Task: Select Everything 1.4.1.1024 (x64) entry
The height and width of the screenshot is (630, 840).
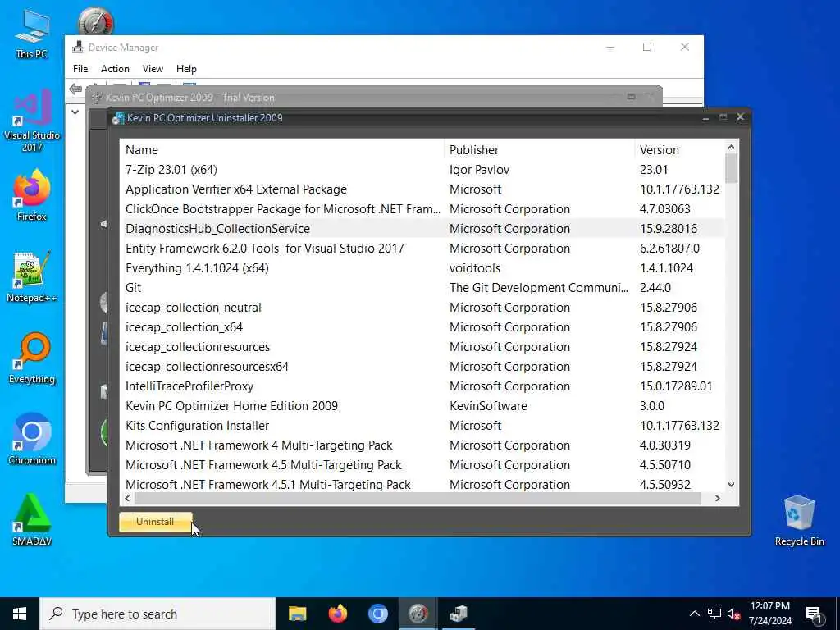Action: tap(422, 268)
